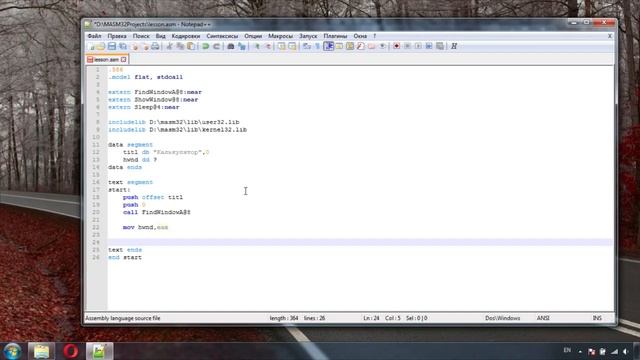The width and height of the screenshot is (640, 360).
Task: Toggle synchronized vertical scrolling icon
Action: [x=282, y=47]
